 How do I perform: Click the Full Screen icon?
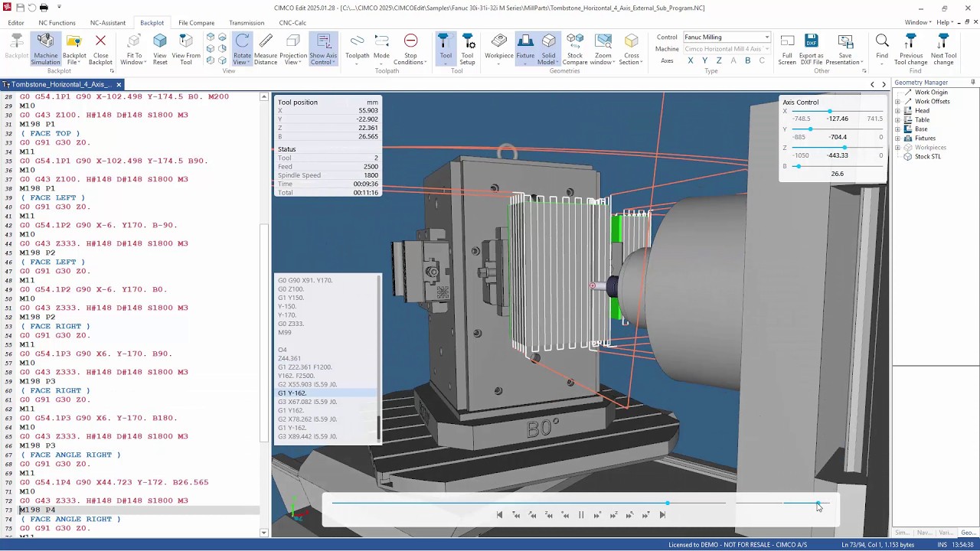[x=787, y=41]
